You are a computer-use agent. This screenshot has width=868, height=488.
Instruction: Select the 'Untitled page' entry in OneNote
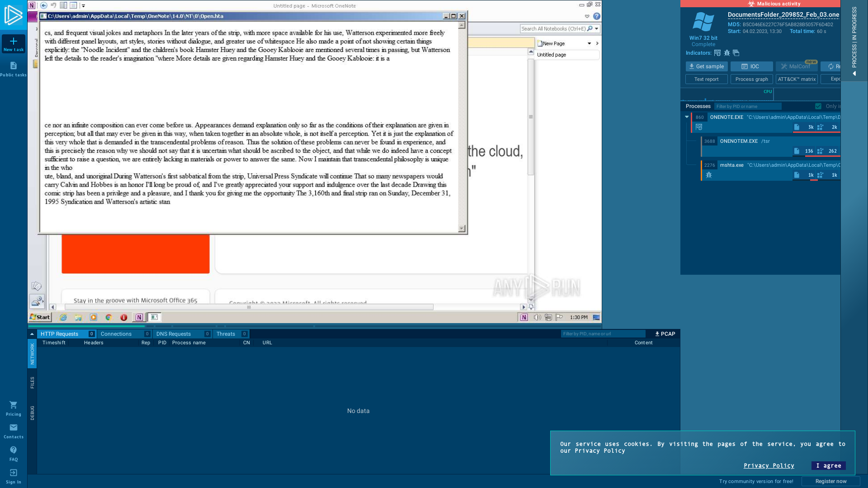pos(567,55)
